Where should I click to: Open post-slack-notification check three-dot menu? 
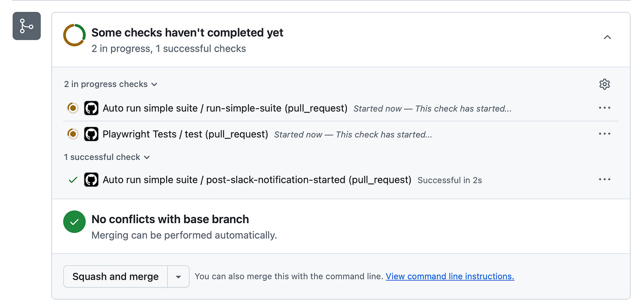(x=604, y=179)
